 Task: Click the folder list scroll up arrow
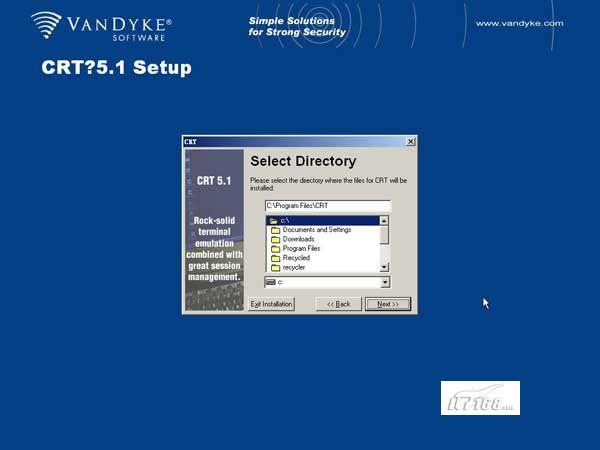click(x=384, y=220)
